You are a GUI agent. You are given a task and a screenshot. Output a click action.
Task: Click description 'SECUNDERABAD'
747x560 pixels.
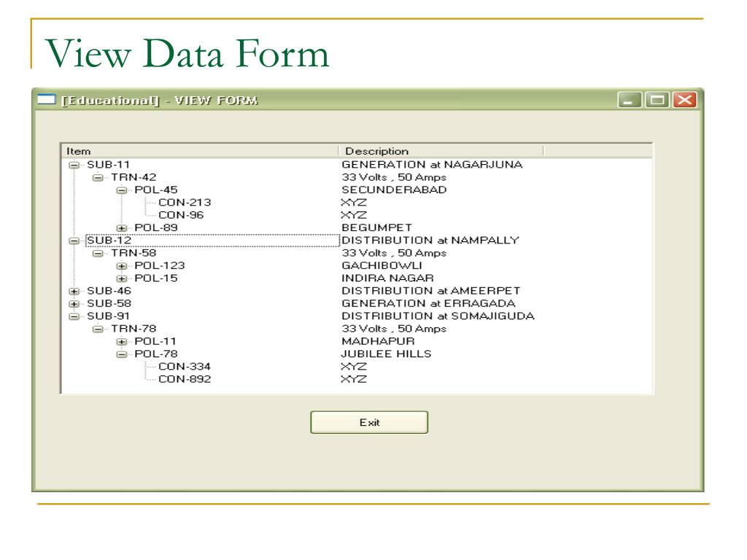click(394, 190)
